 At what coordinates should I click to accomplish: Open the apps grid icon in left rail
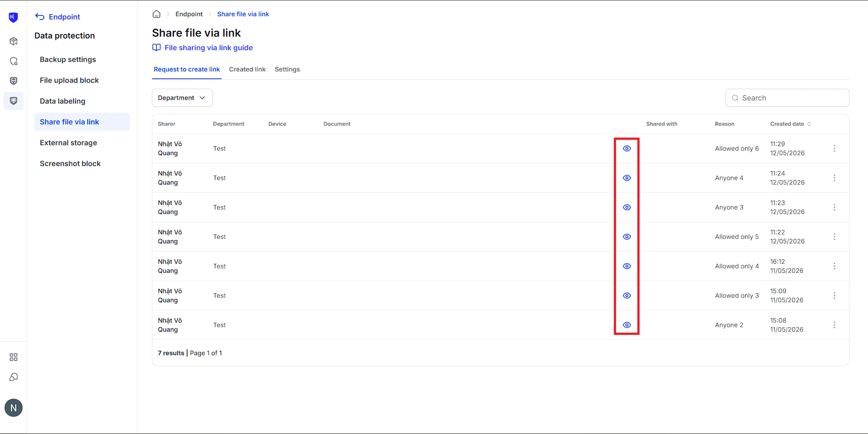(x=14, y=357)
